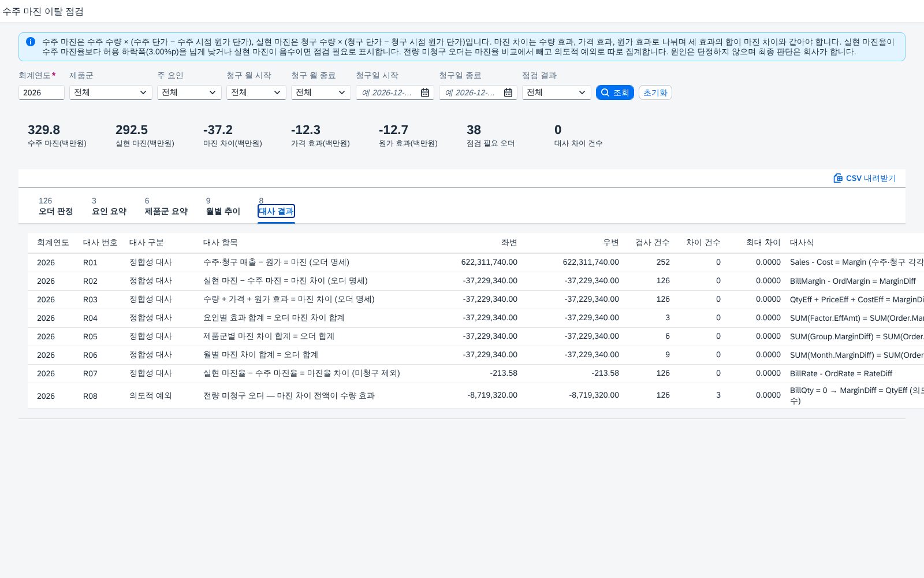The height and width of the screenshot is (578, 924).
Task: Download data with CSV 내려받기
Action: click(x=865, y=178)
